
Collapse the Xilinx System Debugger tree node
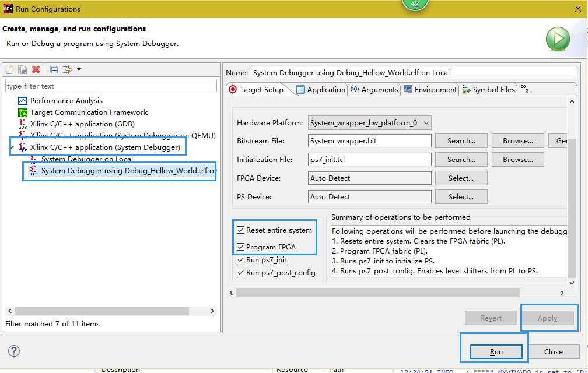[x=12, y=147]
